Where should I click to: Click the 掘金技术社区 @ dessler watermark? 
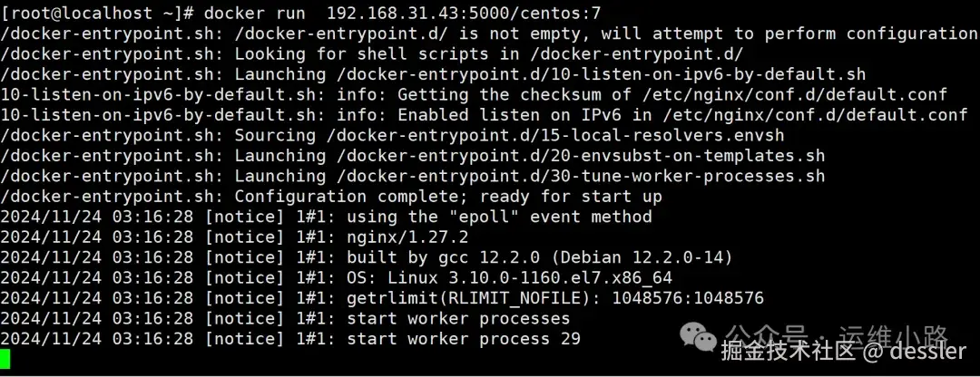[x=843, y=351]
